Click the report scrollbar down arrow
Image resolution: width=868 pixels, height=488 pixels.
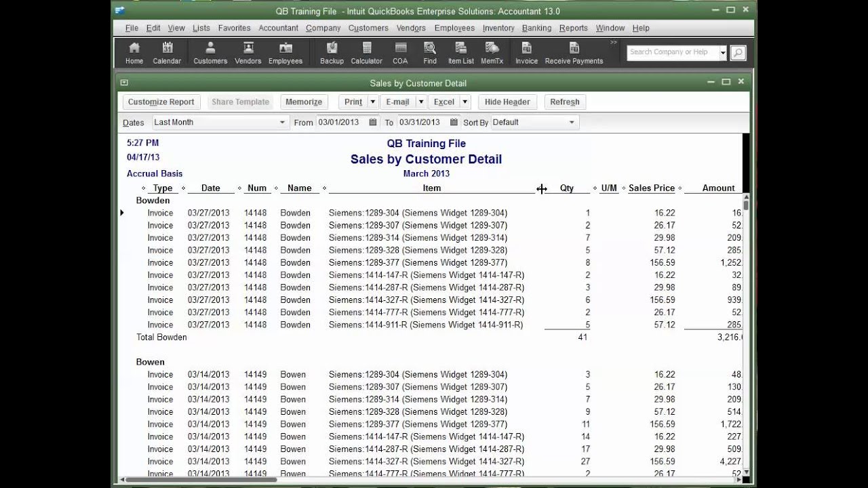[x=746, y=472]
